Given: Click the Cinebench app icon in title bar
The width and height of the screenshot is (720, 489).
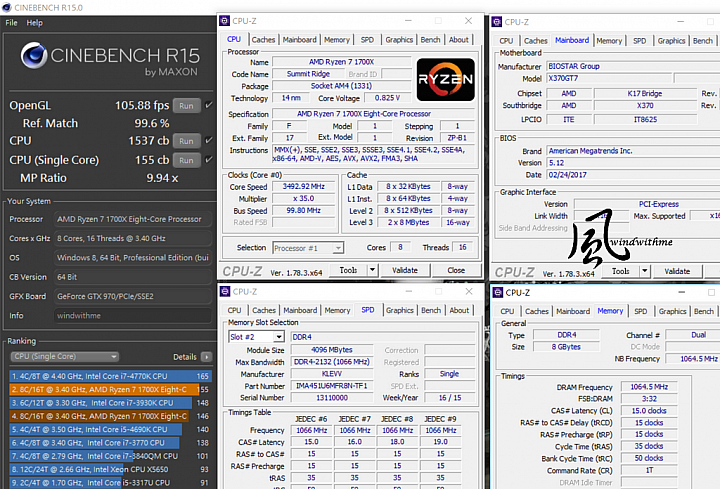Looking at the screenshot, I should pyautogui.click(x=6, y=7).
